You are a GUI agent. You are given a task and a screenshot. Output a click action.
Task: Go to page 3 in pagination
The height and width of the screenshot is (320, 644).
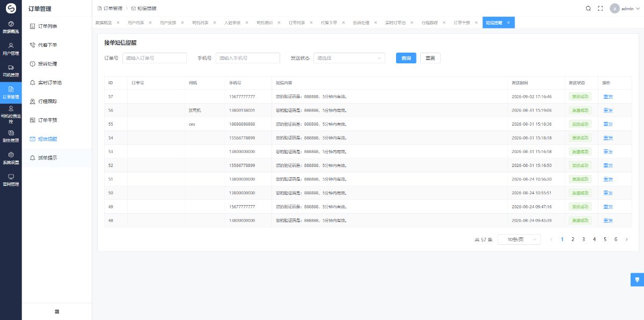tap(583, 239)
